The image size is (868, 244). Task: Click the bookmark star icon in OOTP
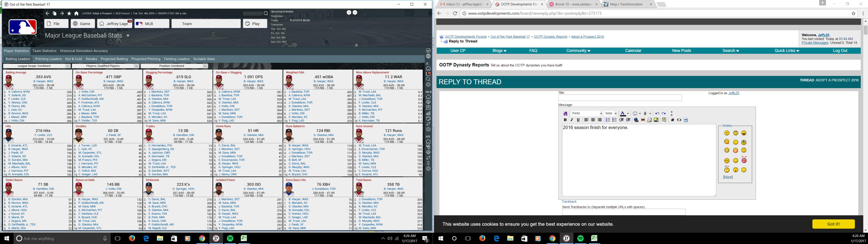69,14
